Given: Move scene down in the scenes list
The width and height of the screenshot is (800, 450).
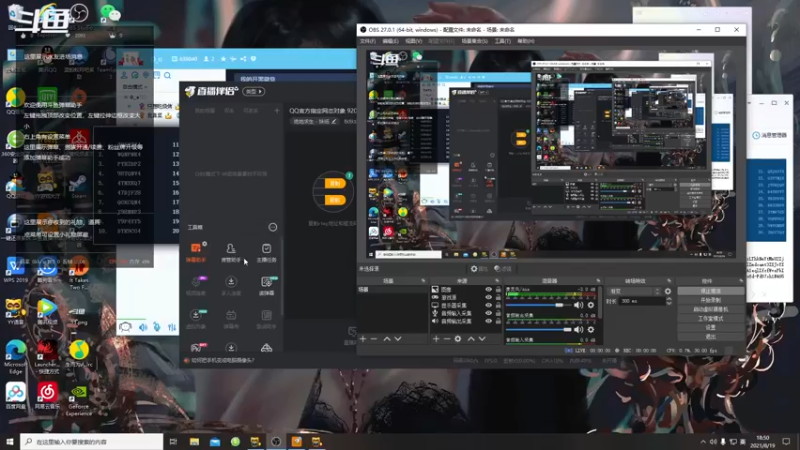Looking at the screenshot, I should point(398,339).
